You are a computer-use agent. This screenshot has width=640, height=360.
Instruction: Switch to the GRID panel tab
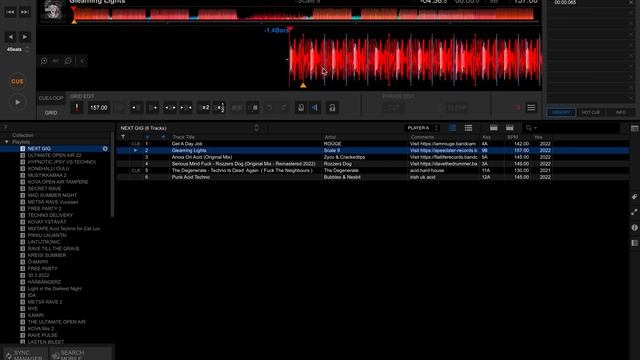pos(51,113)
